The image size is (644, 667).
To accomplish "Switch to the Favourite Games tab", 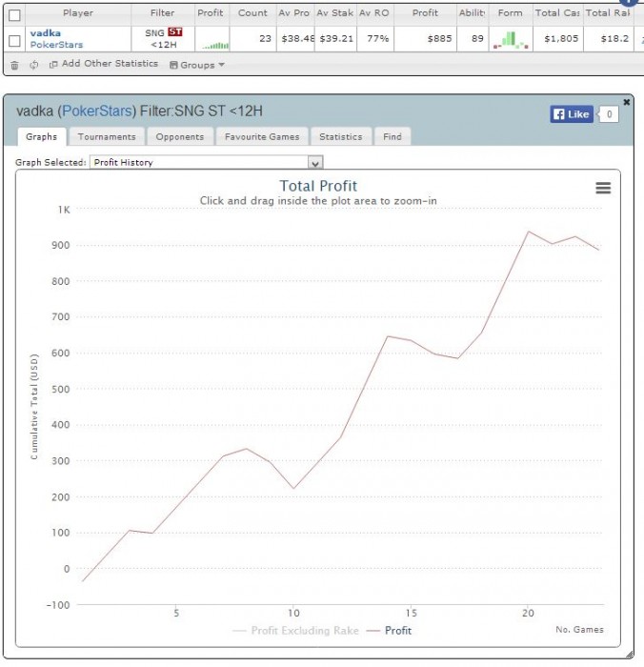I will pos(262,136).
